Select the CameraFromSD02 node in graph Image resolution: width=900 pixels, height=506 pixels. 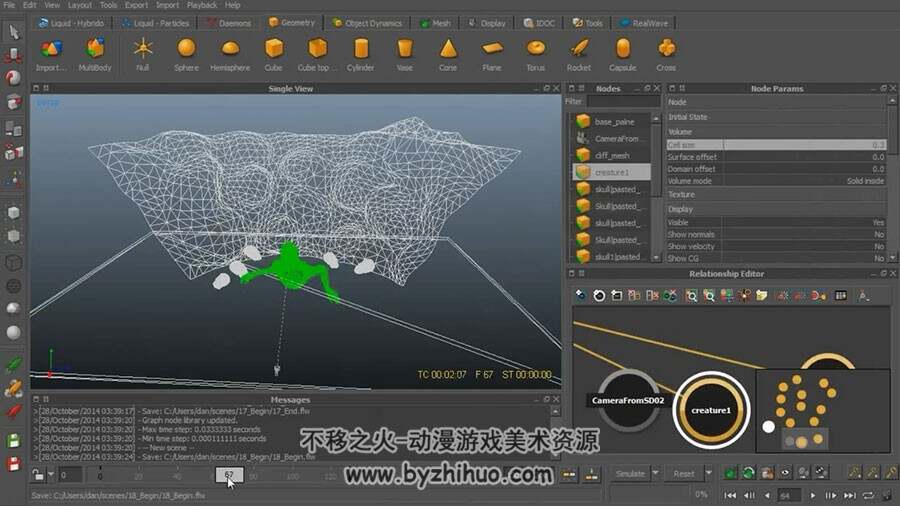(x=628, y=401)
